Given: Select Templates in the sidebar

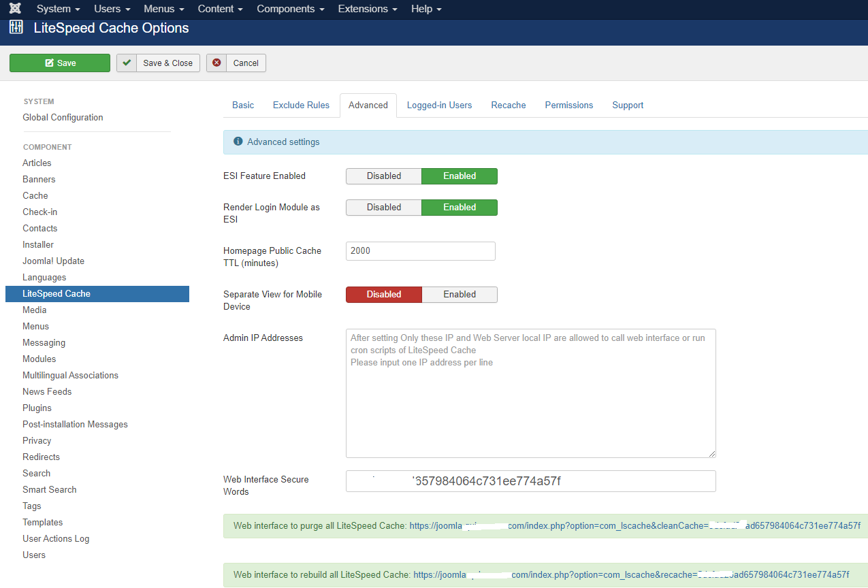Looking at the screenshot, I should [x=43, y=522].
